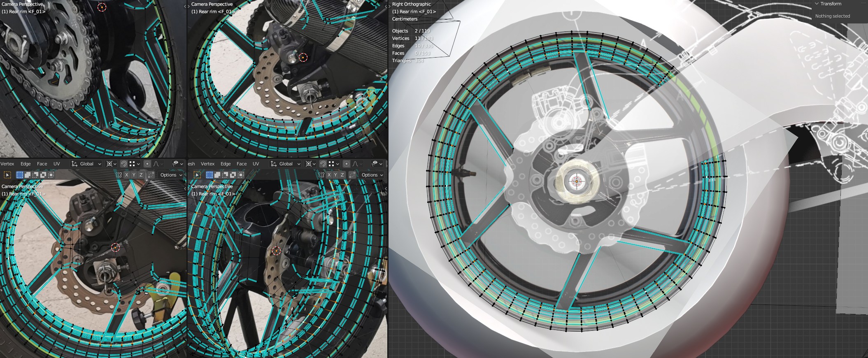
Task: Choose Invert Selection mode in left header
Action: tap(43, 175)
